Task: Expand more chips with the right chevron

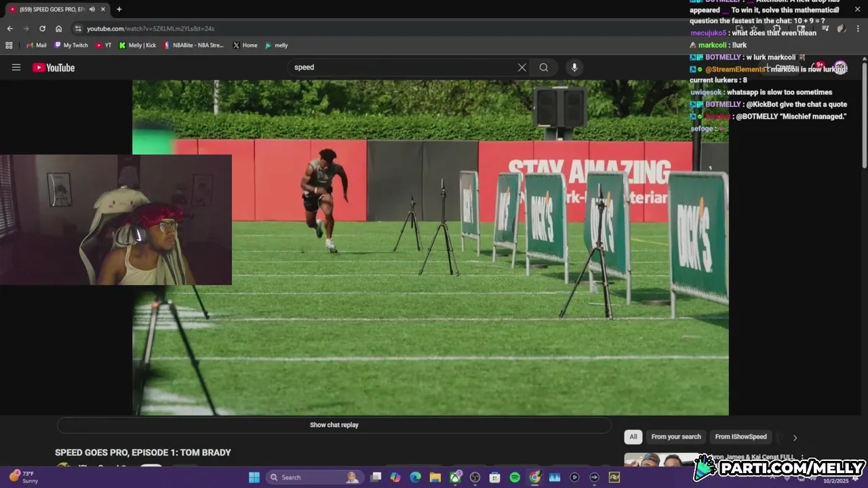Action: (x=795, y=437)
